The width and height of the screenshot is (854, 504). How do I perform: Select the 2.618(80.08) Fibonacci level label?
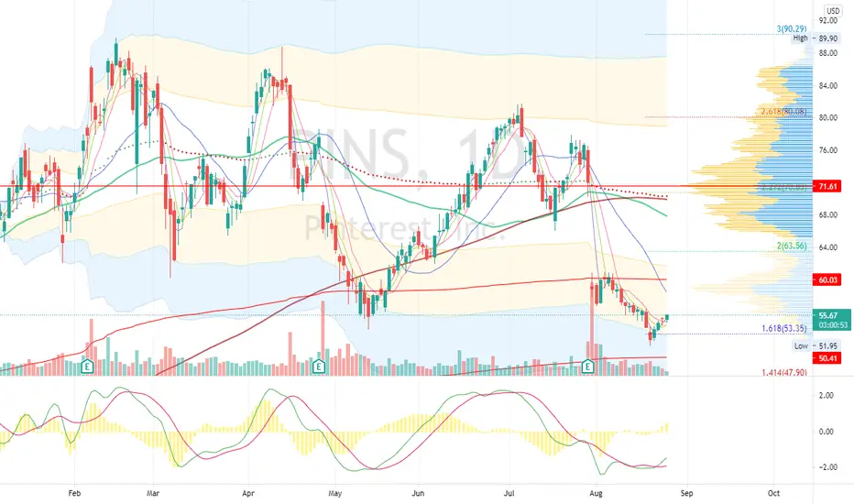pyautogui.click(x=783, y=112)
